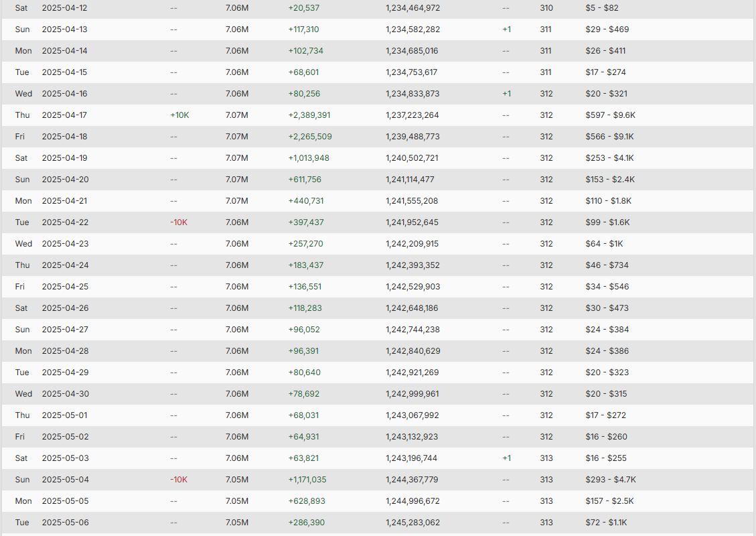Click total views 1,243,067,992
The width and height of the screenshot is (756, 536).
(412, 415)
